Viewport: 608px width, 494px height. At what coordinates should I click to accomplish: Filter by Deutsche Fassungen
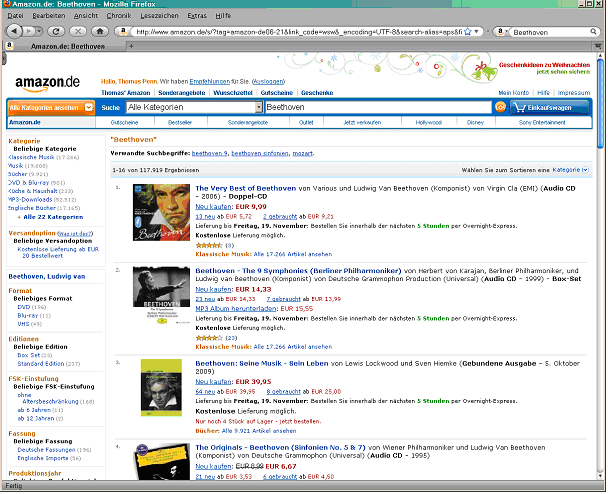coord(47,450)
